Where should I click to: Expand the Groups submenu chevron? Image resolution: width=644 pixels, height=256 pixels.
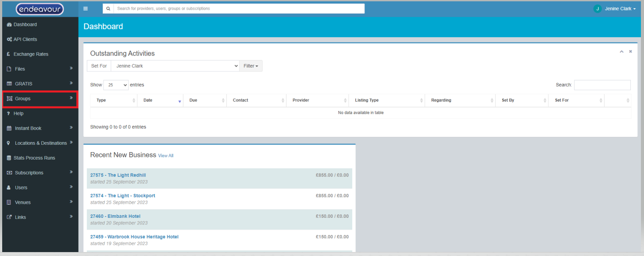pyautogui.click(x=71, y=98)
